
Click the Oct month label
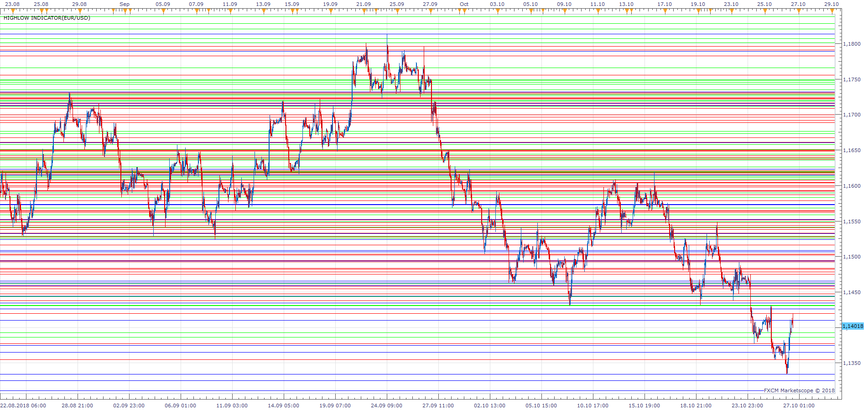(x=464, y=4)
